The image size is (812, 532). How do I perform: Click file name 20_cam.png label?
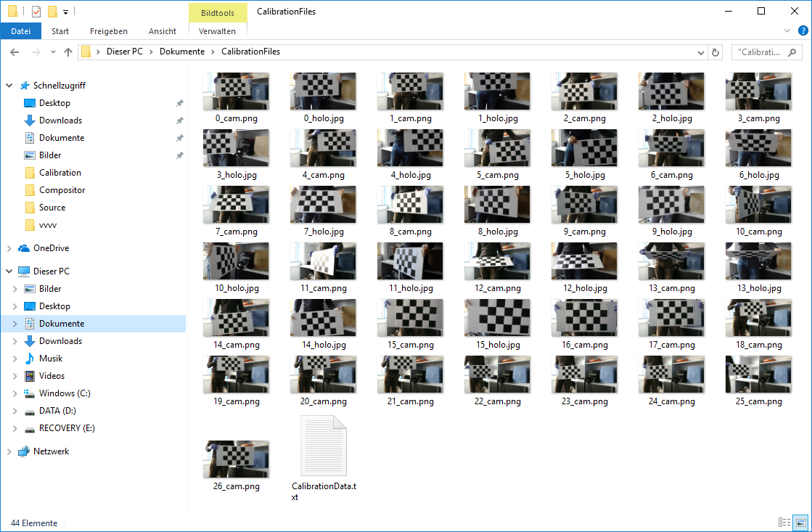pyautogui.click(x=324, y=401)
